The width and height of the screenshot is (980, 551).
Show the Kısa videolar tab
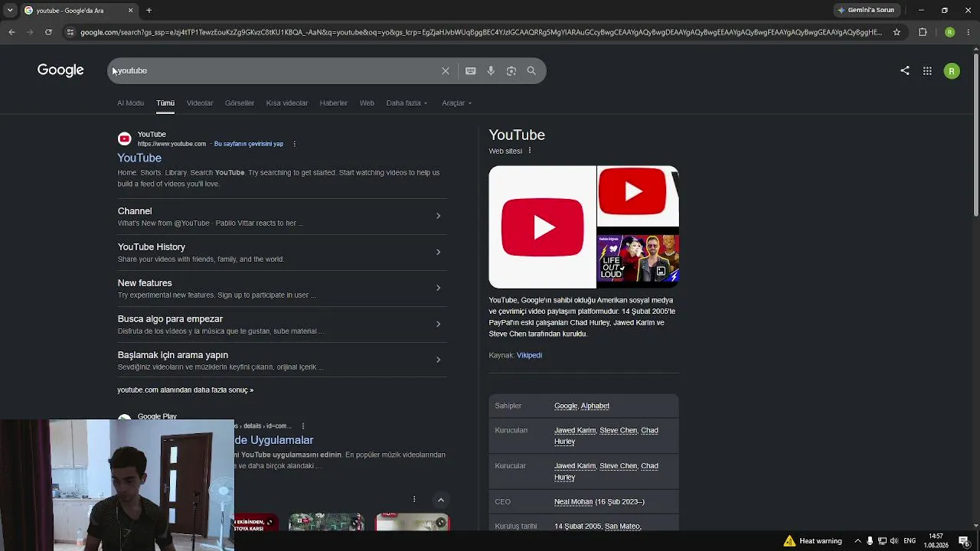[x=287, y=103]
